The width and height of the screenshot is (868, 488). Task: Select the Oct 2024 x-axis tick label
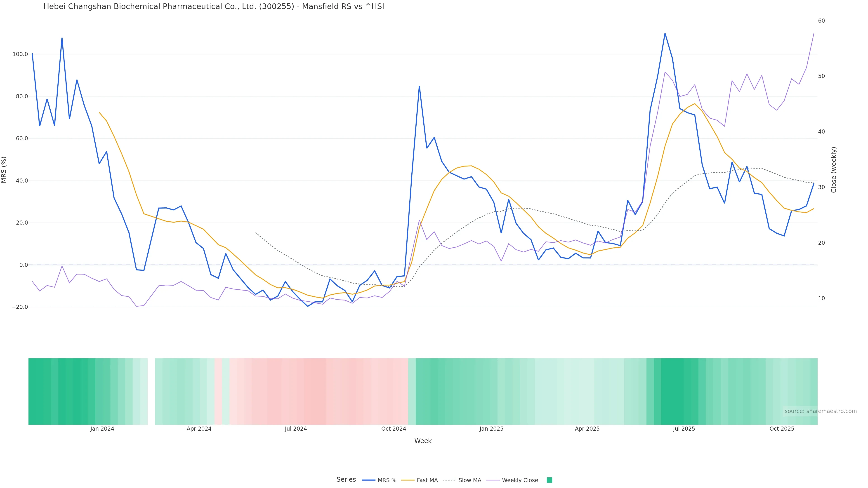(394, 429)
